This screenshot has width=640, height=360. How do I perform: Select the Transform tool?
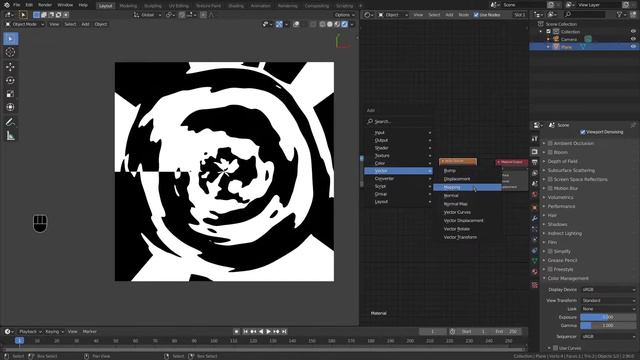(11, 107)
